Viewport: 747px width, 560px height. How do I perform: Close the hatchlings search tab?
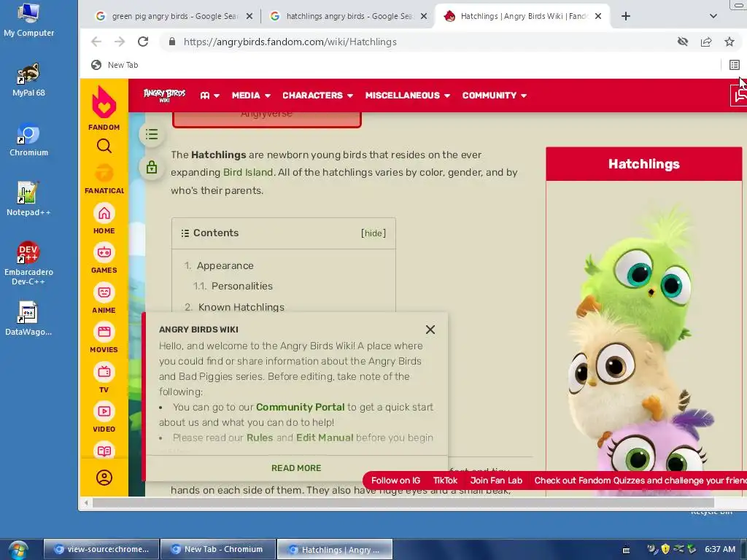coord(424,16)
